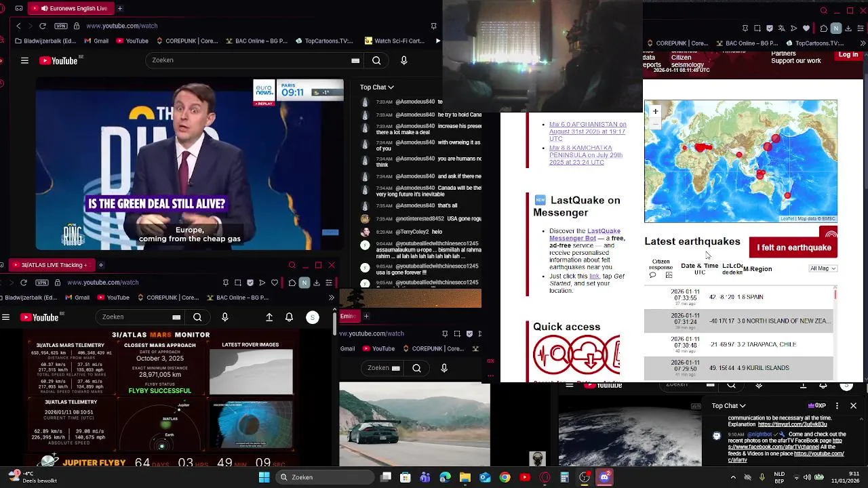Click the upload arrow icon in 3I/ATLAS window
Screen dimensions: 868x488
[x=269, y=317]
